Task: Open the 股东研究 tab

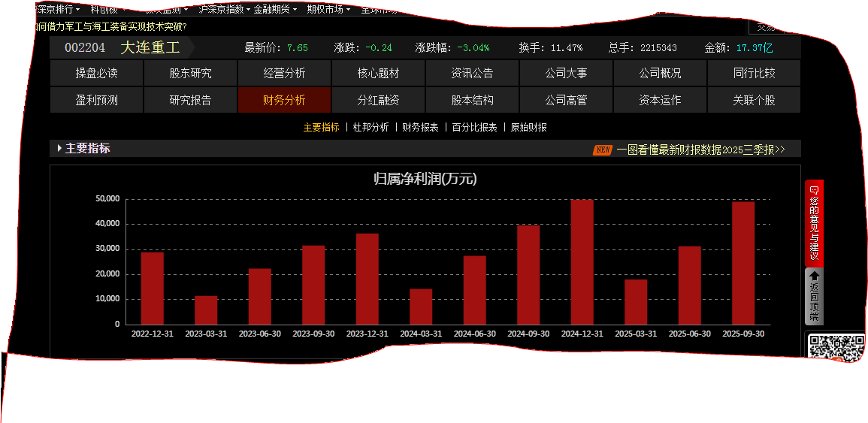Action: [190, 73]
